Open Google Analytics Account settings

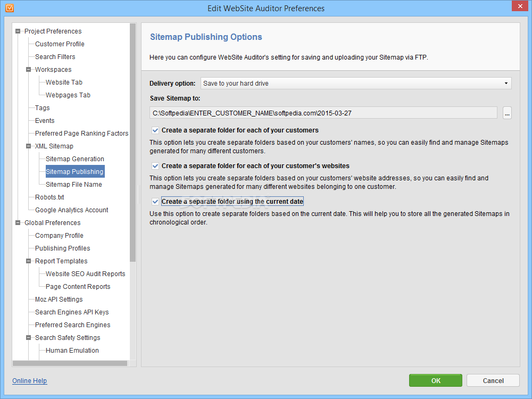(72, 210)
